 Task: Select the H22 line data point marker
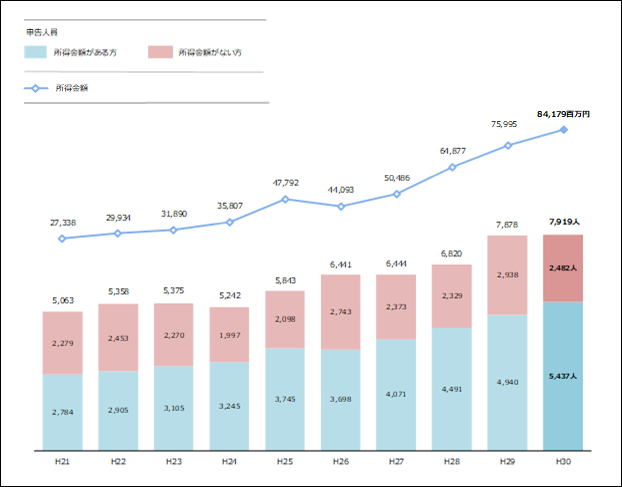click(118, 233)
